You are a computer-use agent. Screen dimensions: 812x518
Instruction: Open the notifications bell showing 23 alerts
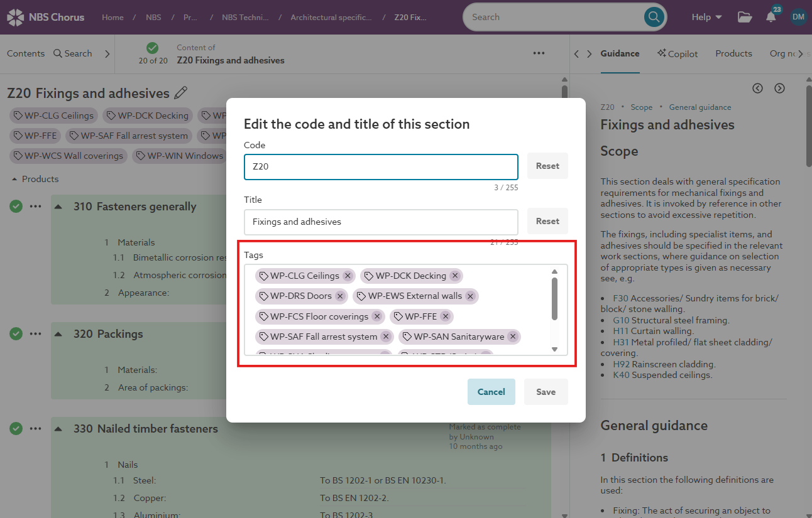771,17
